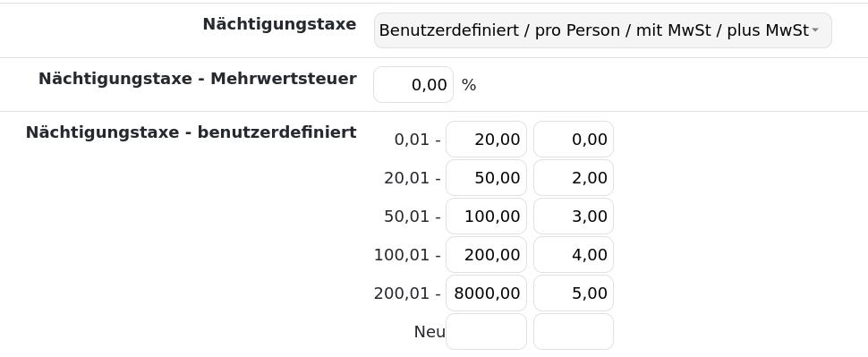Screen dimensions: 868x357
Task: Select the 50,00 upper limit field
Action: (486, 178)
